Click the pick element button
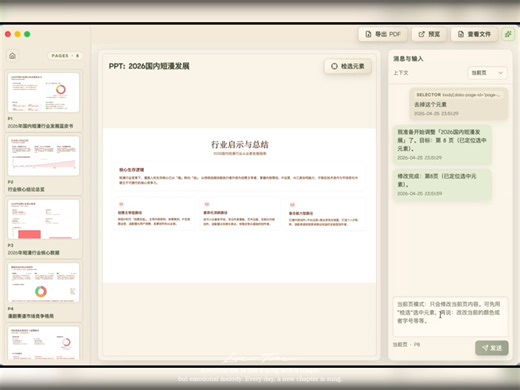 [x=348, y=66]
